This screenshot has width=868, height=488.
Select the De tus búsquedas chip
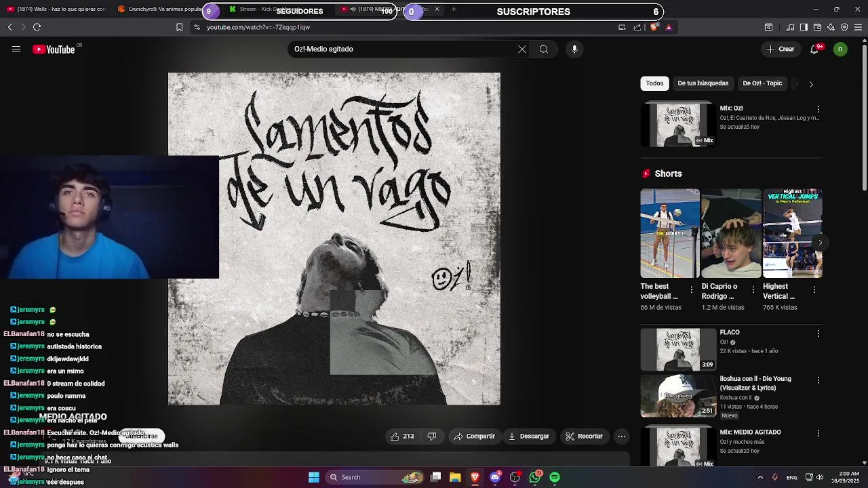(703, 83)
